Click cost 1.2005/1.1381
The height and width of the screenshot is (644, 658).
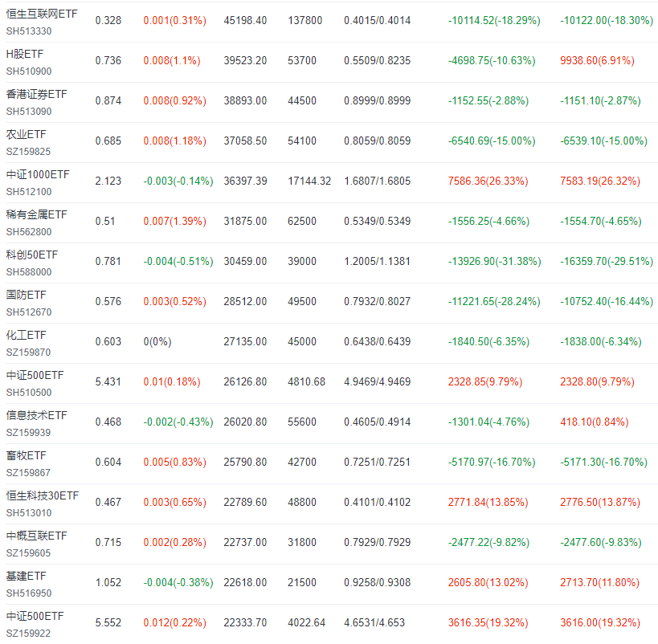(378, 262)
